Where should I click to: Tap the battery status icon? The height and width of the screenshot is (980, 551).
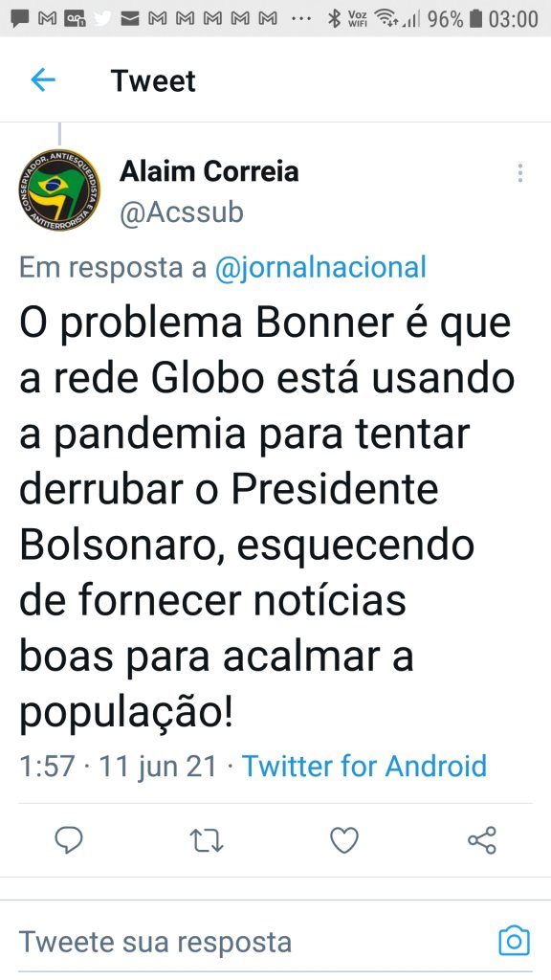476,19
